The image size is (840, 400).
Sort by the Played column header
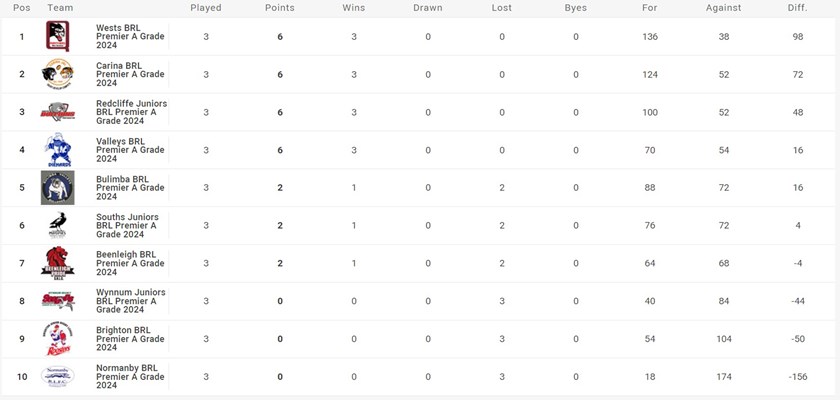(x=206, y=8)
